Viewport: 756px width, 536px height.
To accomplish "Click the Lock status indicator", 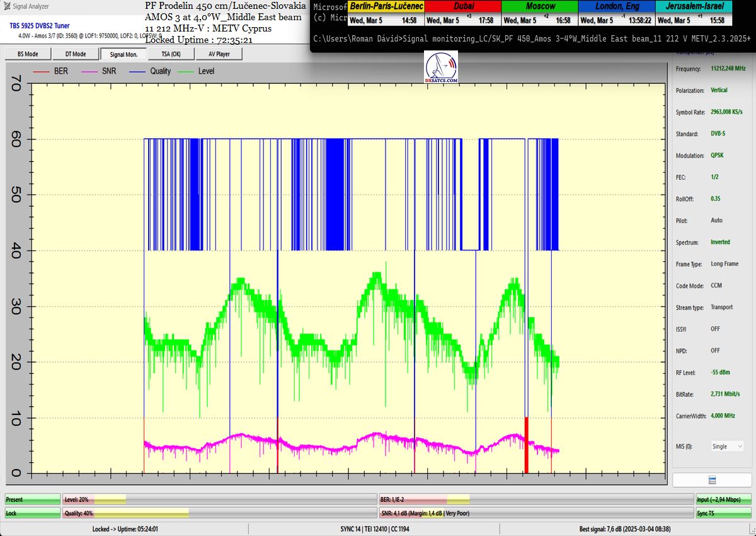I will pos(32,513).
